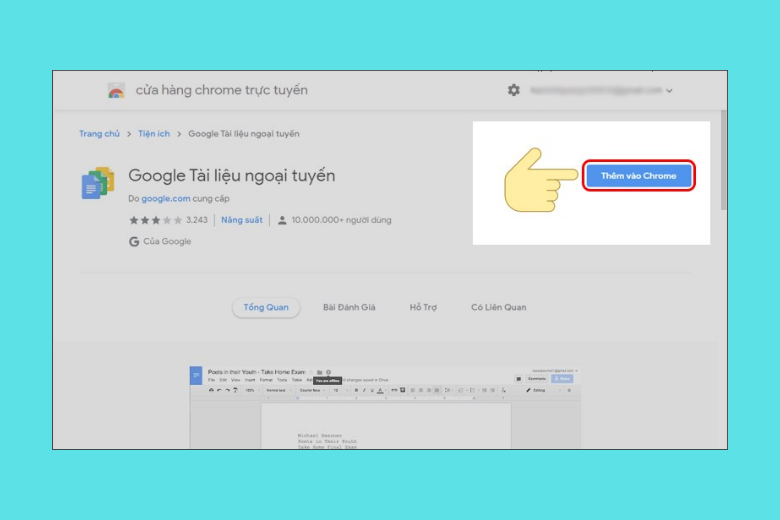Image resolution: width=780 pixels, height=520 pixels.
Task: Click the Google Tài liệu ngoại tuyến heading
Action: click(232, 176)
